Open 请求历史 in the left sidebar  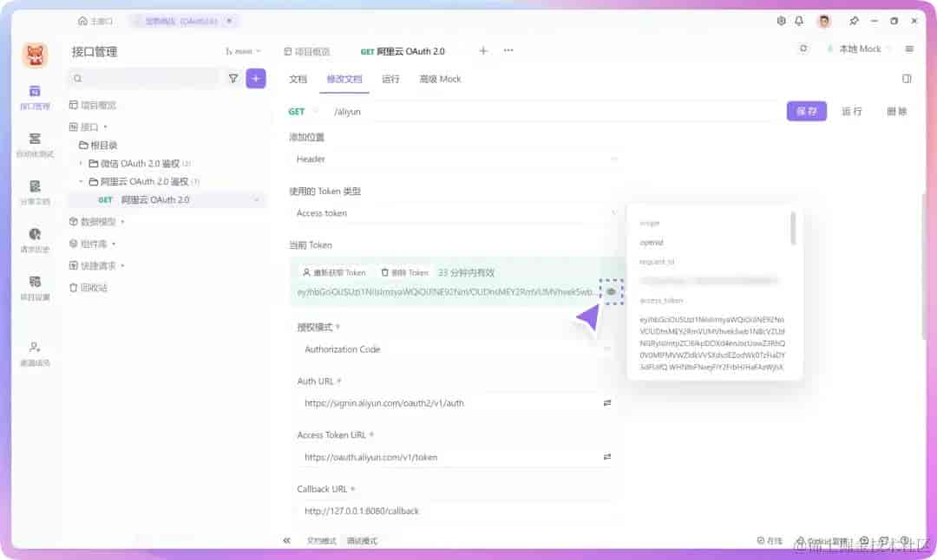(x=35, y=240)
